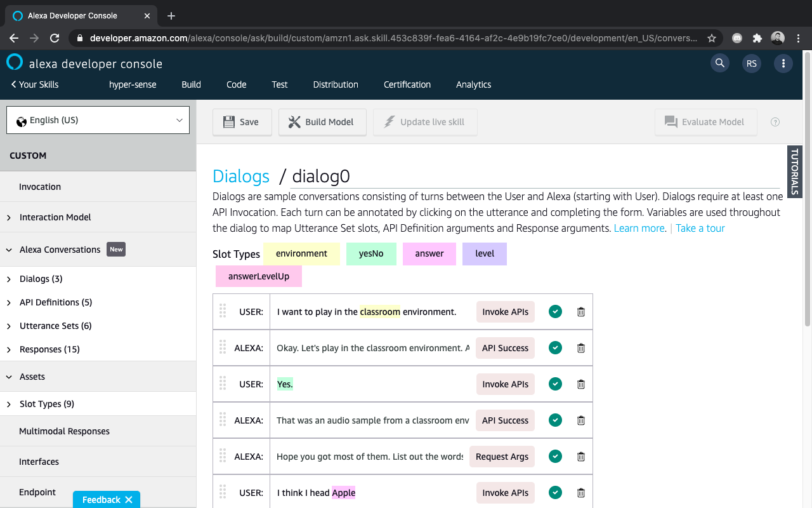Switch to the Code tab
The image size is (812, 508).
(x=236, y=84)
